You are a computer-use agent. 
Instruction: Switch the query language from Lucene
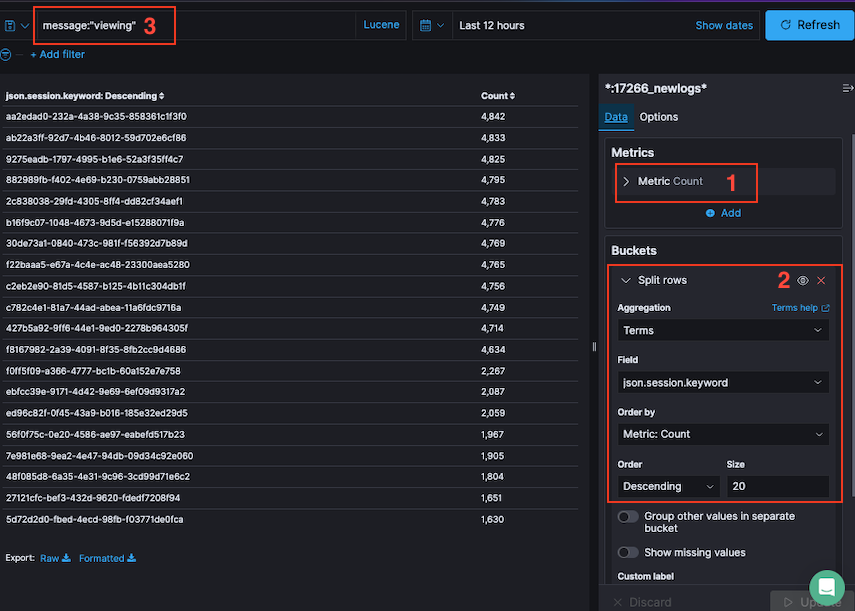[381, 25]
